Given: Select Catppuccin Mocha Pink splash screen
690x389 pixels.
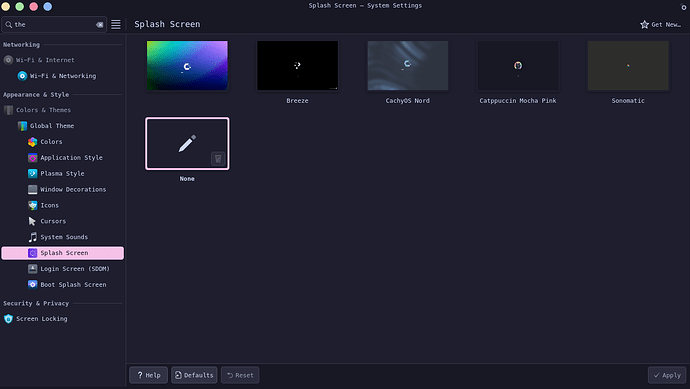Looking at the screenshot, I should [518, 66].
